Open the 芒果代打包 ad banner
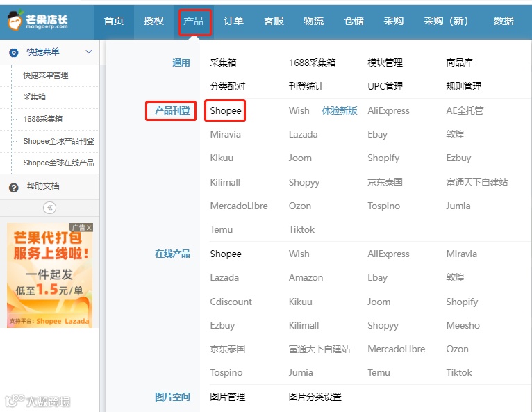Viewport: 532px width, 412px height. [x=49, y=275]
